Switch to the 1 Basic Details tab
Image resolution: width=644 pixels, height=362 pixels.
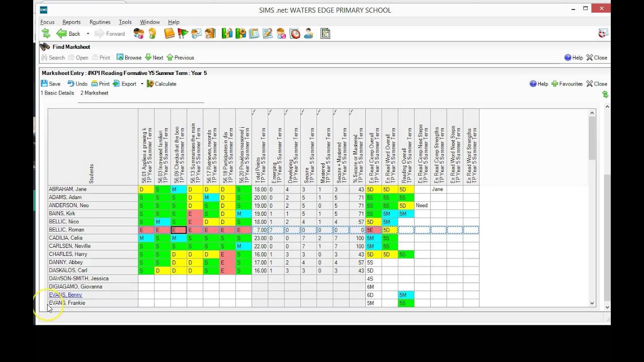[x=57, y=93]
